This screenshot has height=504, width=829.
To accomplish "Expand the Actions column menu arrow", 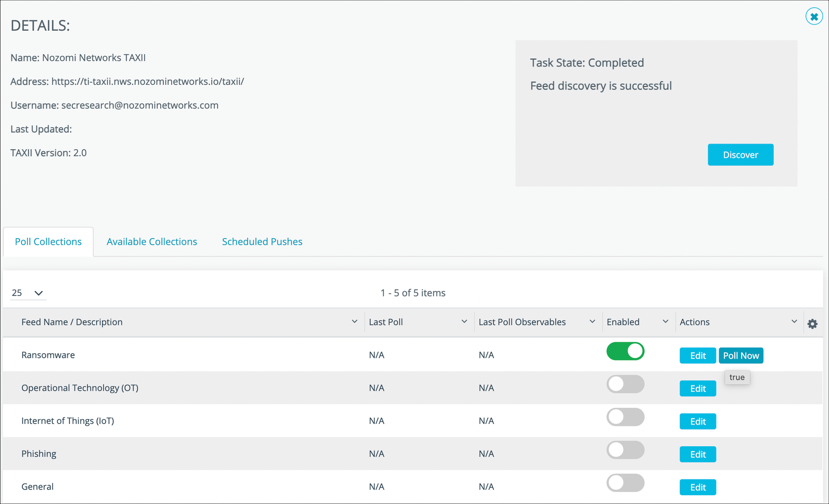I will pyautogui.click(x=794, y=321).
